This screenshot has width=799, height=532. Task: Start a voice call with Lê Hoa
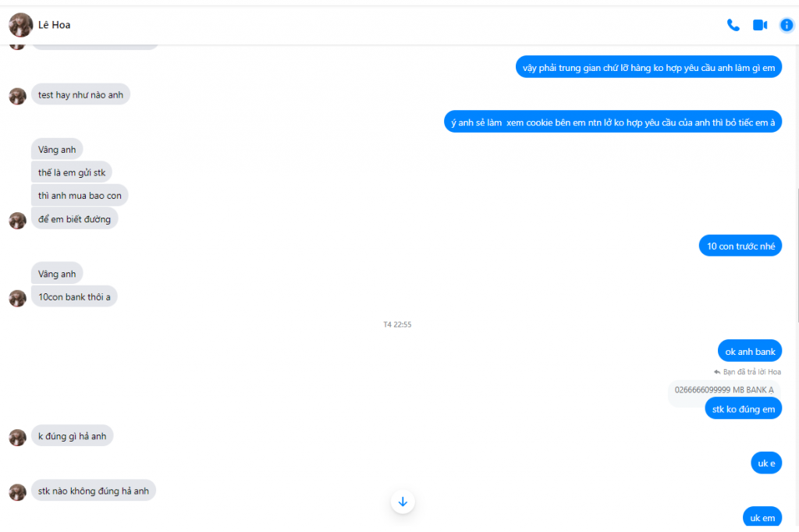733,25
